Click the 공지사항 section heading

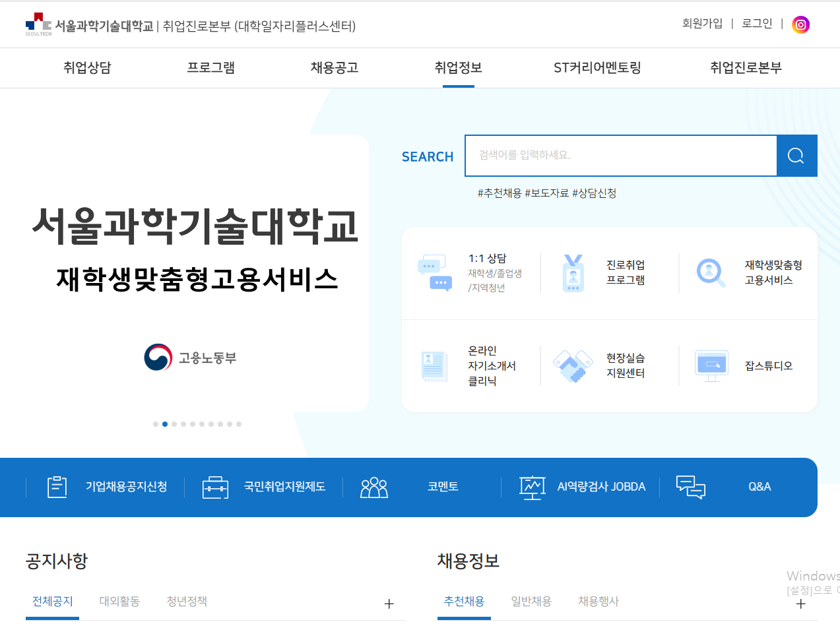coord(57,561)
